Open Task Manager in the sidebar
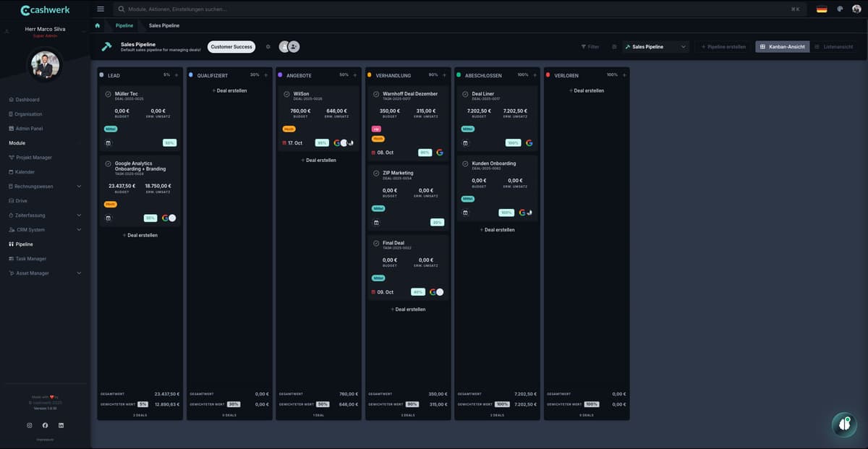The height and width of the screenshot is (449, 868). pos(30,259)
